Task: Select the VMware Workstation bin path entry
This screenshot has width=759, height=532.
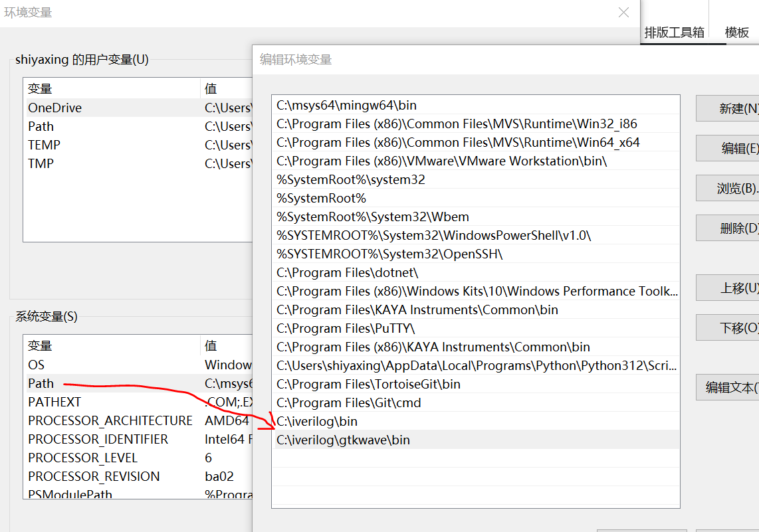Action: click(476, 161)
